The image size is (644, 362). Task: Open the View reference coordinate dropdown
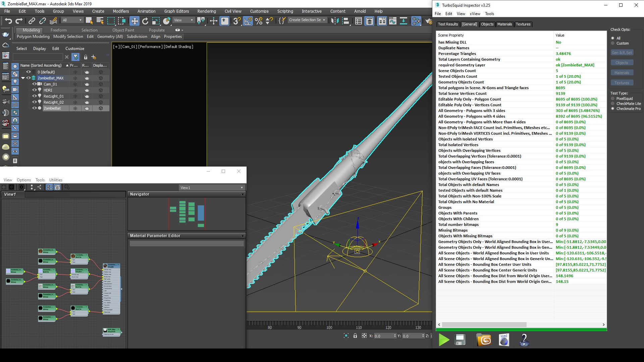183,20
